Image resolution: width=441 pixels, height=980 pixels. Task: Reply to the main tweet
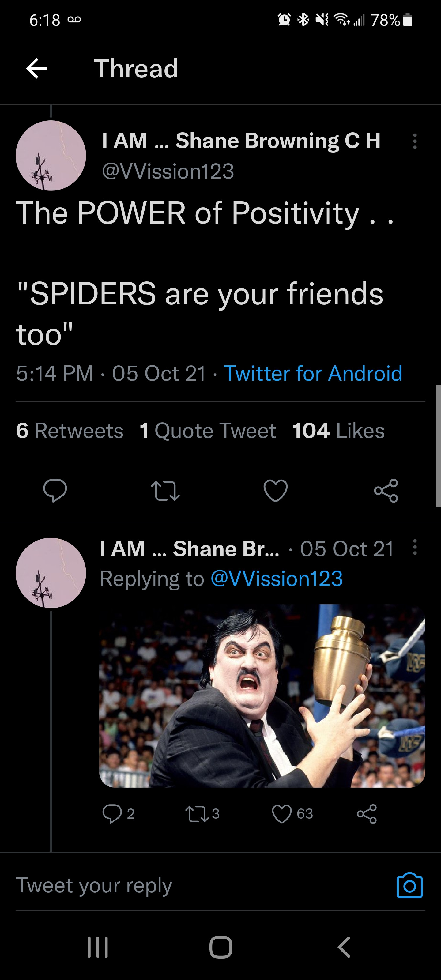pos(55,490)
